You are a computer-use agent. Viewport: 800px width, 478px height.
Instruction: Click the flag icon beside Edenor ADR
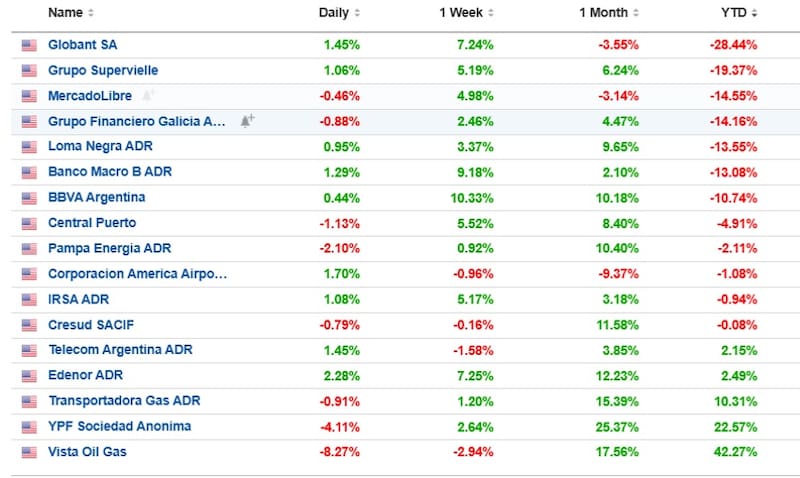(28, 376)
